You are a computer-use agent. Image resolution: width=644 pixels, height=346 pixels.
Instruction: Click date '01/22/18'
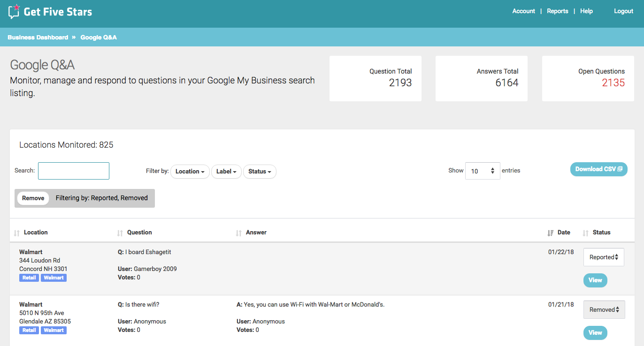561,252
